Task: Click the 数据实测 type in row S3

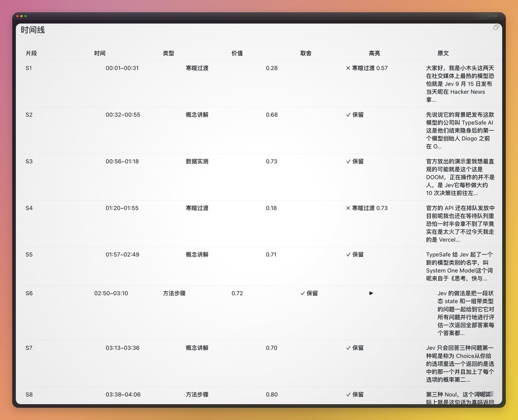Action: pos(197,161)
